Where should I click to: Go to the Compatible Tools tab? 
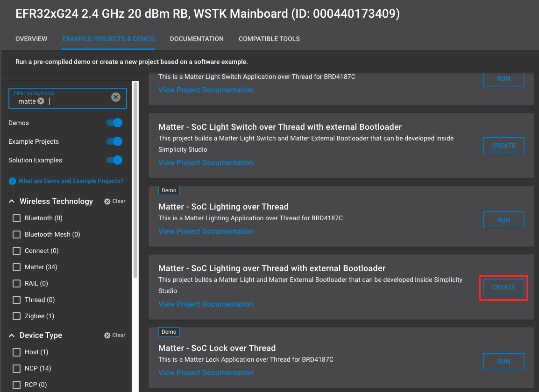click(x=269, y=39)
